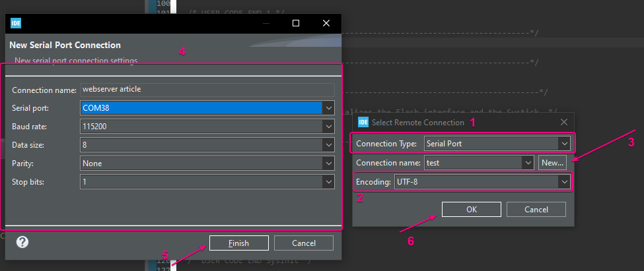Click the New Serial Port Connection heading
This screenshot has height=271, width=644.
point(65,45)
